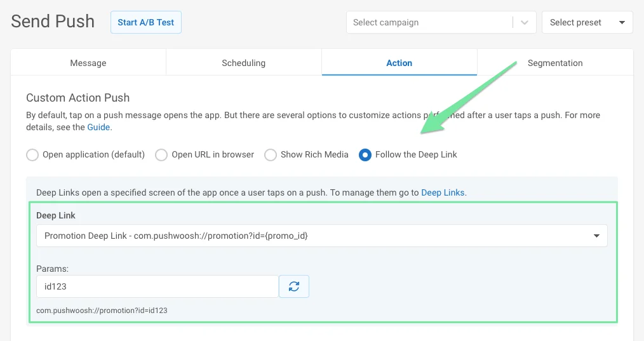The width and height of the screenshot is (644, 341).
Task: Click the Start A/B Test button
Action: (146, 22)
